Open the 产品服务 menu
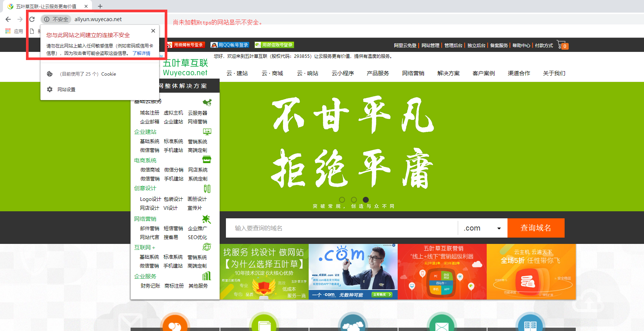This screenshot has width=644, height=331. coord(378,73)
